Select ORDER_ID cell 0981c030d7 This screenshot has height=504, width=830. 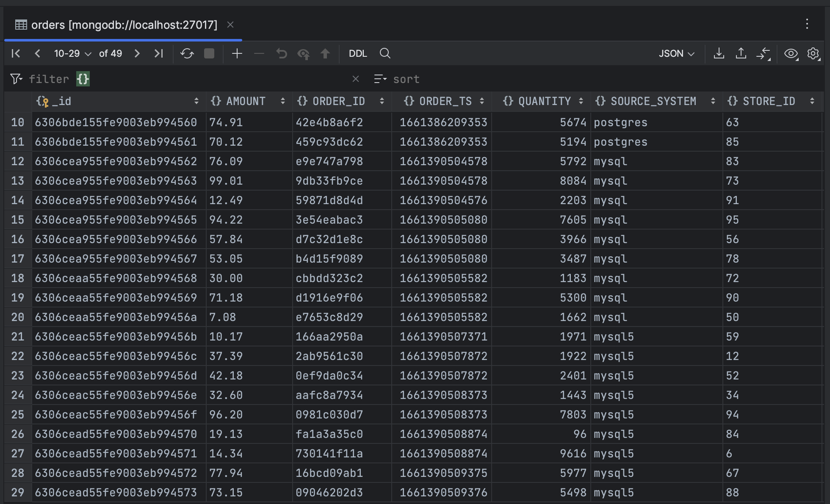(342, 415)
